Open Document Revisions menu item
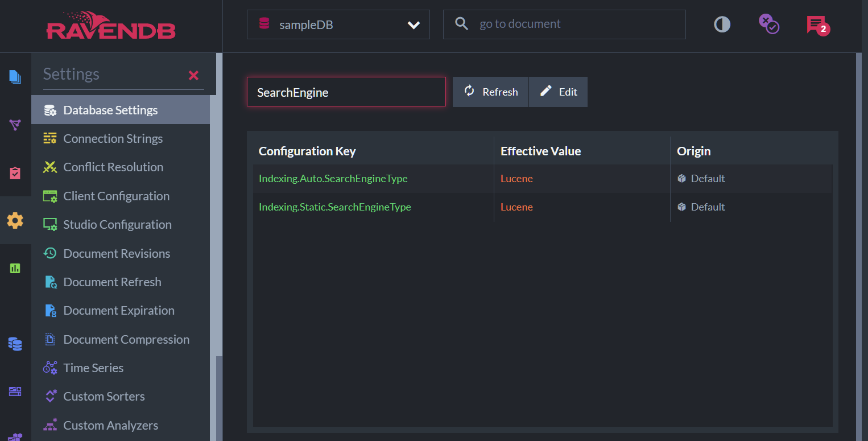The image size is (868, 441). (121, 254)
